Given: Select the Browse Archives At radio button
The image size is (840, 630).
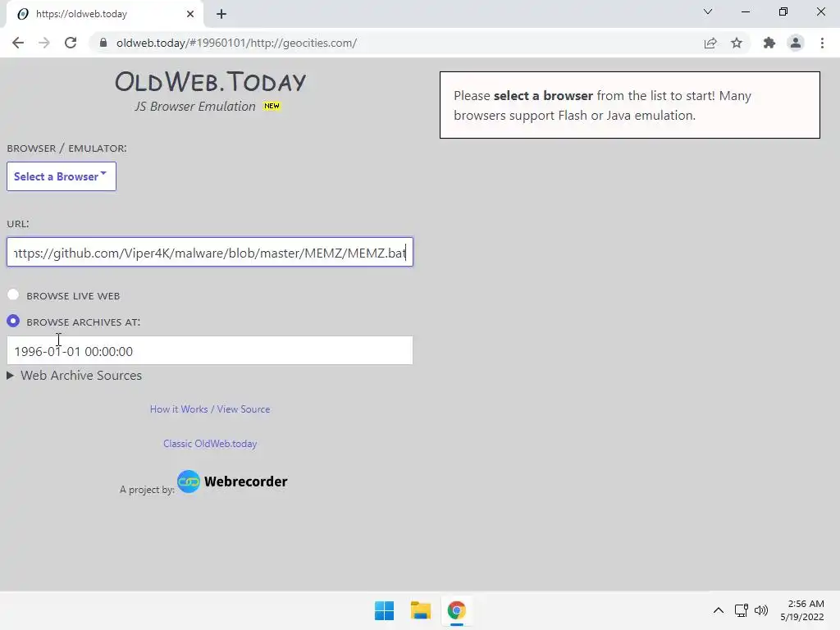Looking at the screenshot, I should (13, 321).
